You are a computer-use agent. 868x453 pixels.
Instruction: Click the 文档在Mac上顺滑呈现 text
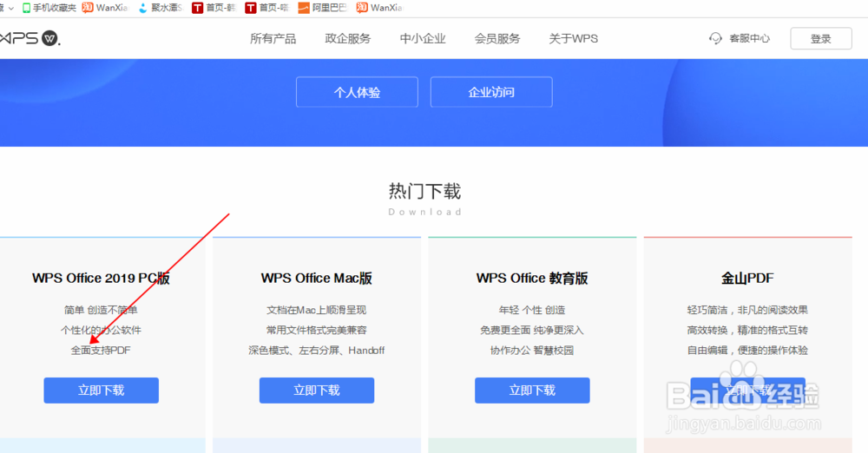click(316, 310)
